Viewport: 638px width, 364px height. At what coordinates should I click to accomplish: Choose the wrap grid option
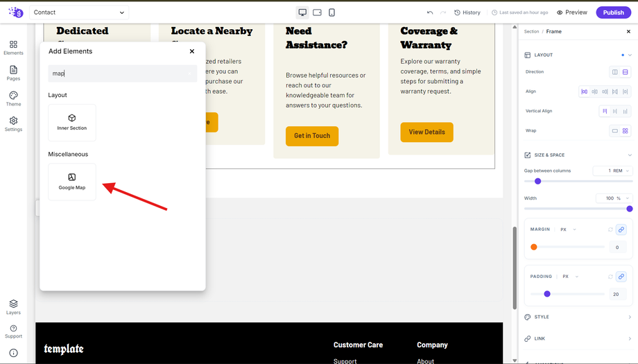click(626, 131)
